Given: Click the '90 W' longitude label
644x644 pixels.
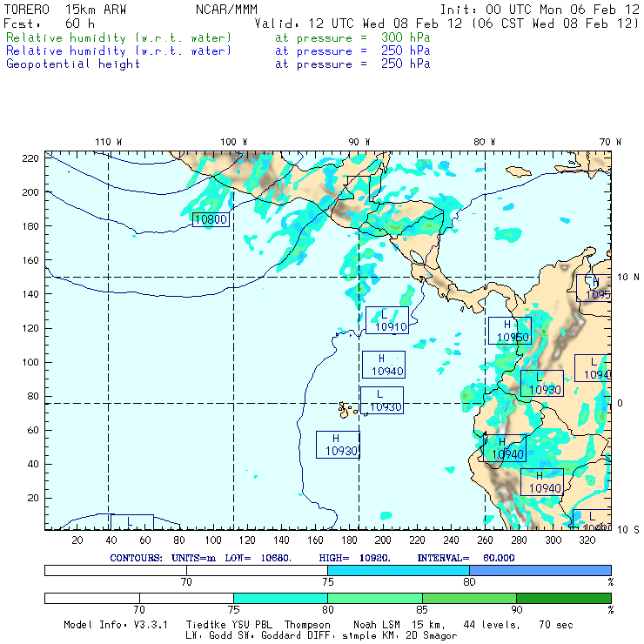Looking at the screenshot, I should 359,142.
